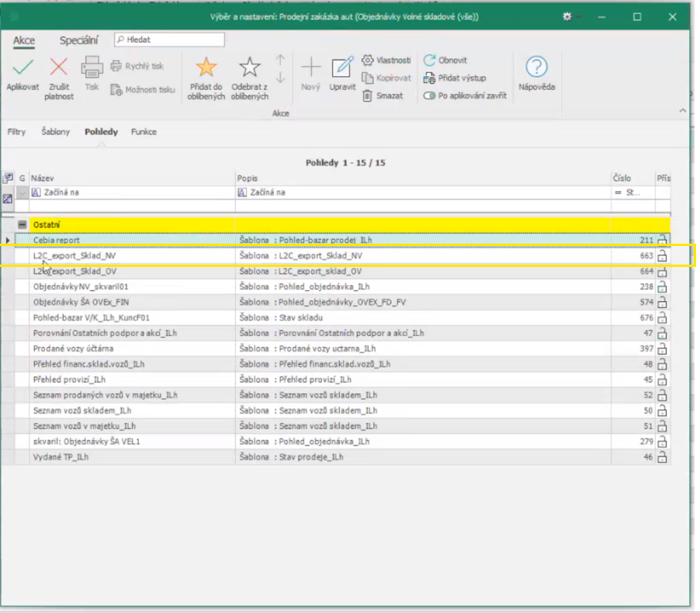Add view to favorites with gold star
700x613 pixels.
[206, 68]
